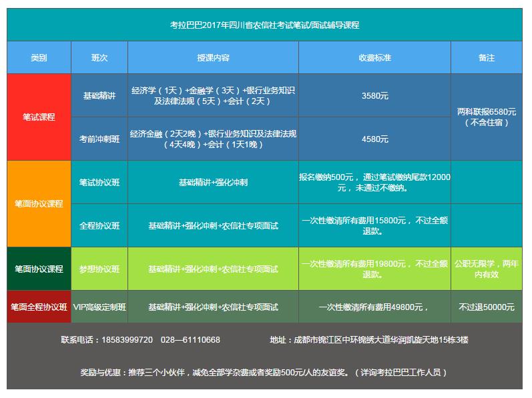Image resolution: width=532 pixels, height=398 pixels.
Task: Select the 笔试协议班 class cell
Action: coord(99,182)
